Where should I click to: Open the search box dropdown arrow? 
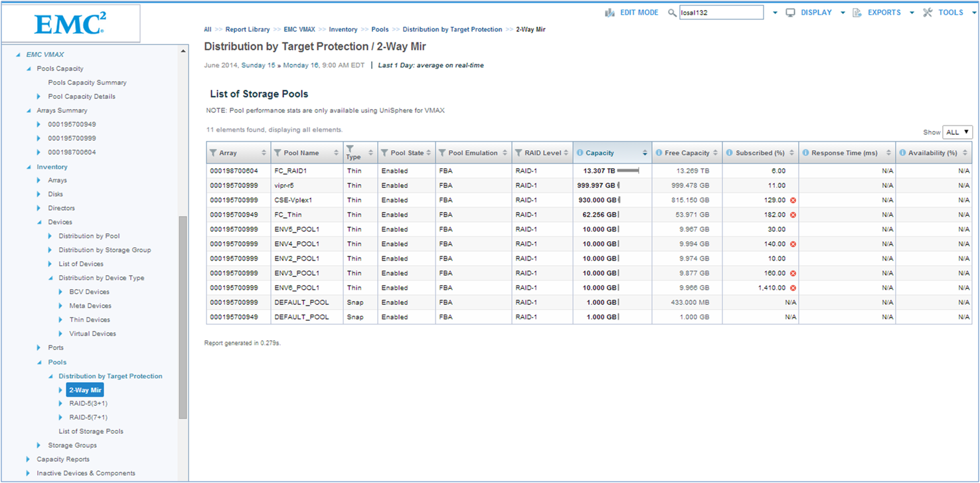pyautogui.click(x=776, y=13)
